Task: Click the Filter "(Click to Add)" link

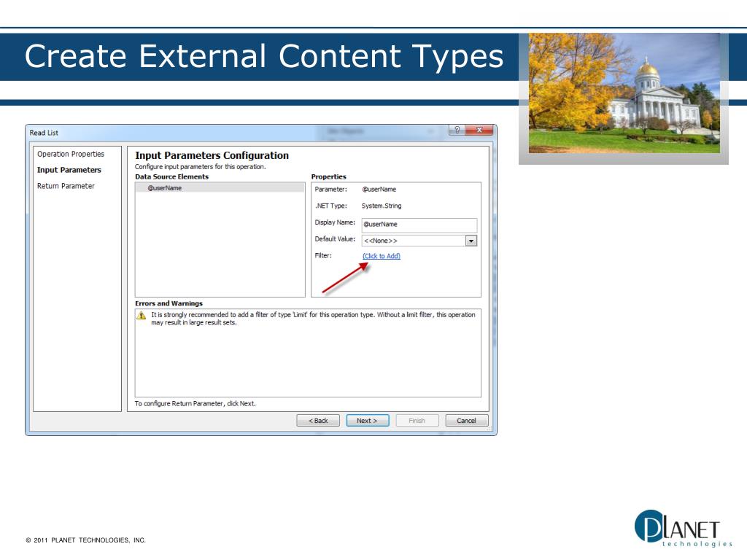Action: click(382, 256)
